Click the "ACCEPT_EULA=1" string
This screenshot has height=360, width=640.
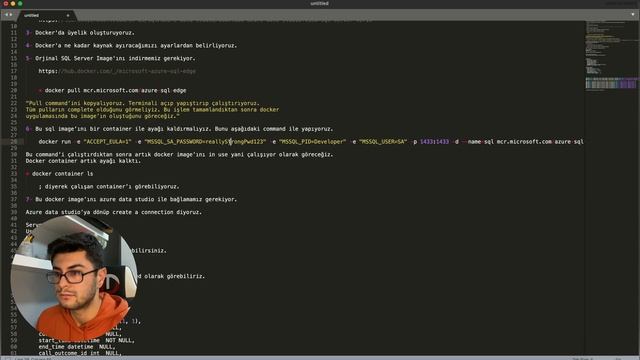(x=107, y=142)
